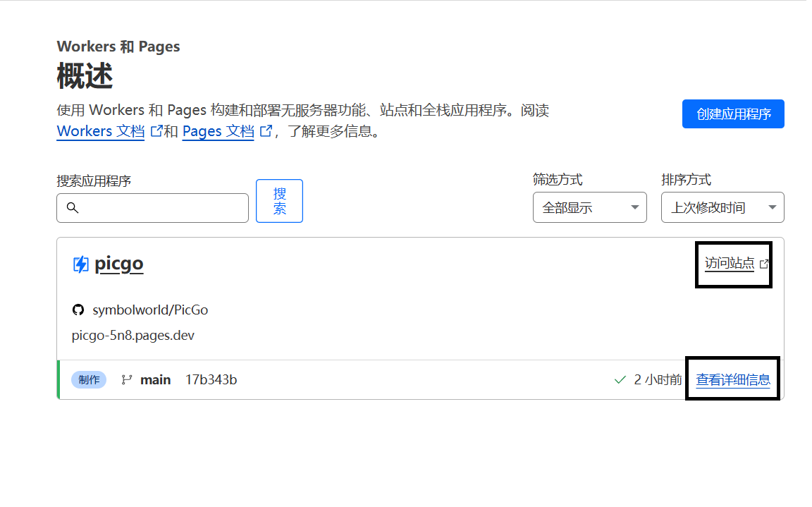Click the external link icon after 访问站点
812x507 pixels.
pos(763,264)
